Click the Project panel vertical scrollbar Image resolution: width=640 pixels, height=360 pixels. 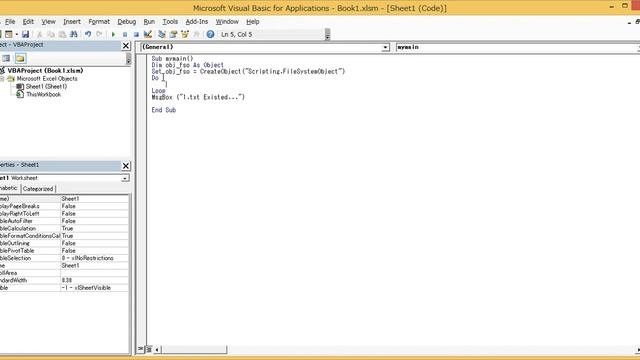tap(129, 58)
